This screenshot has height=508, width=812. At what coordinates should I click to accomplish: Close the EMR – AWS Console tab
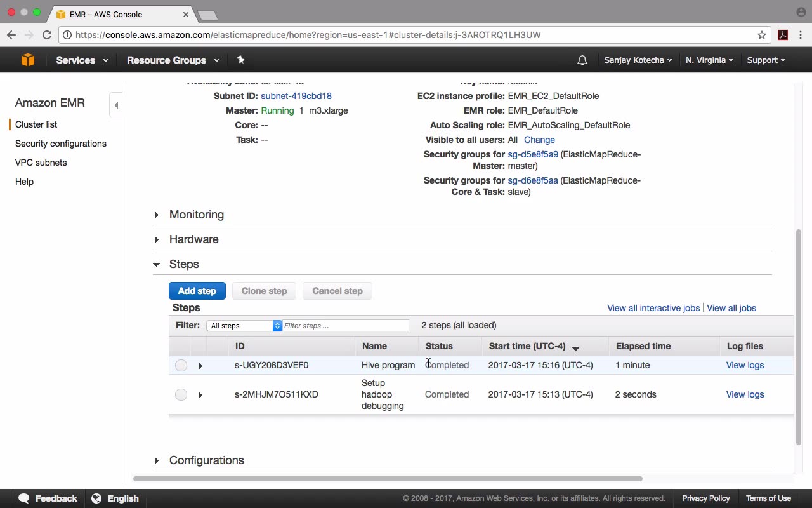tap(186, 14)
